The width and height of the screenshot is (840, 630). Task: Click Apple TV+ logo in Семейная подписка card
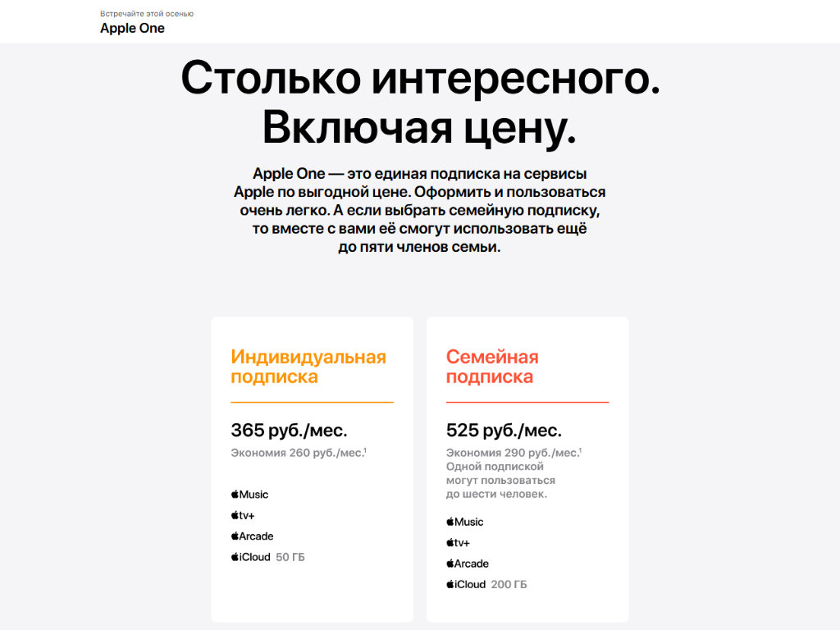(458, 543)
